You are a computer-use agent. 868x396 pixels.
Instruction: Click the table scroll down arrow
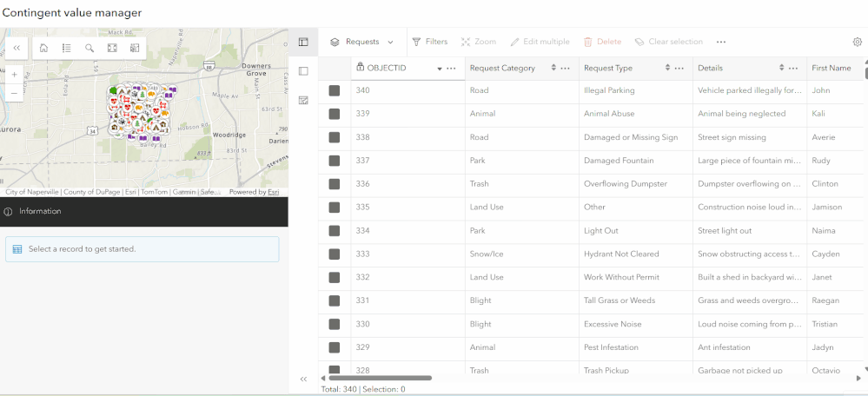[x=865, y=370]
